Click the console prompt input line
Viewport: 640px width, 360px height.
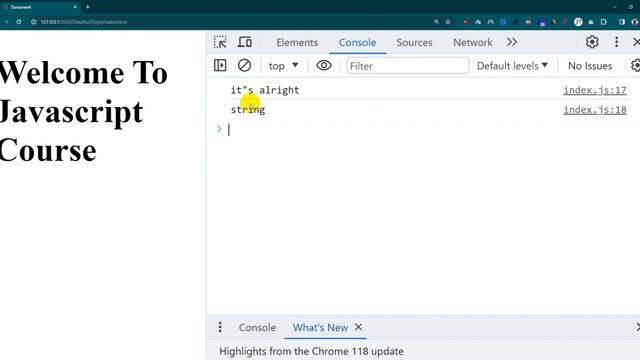(424, 129)
